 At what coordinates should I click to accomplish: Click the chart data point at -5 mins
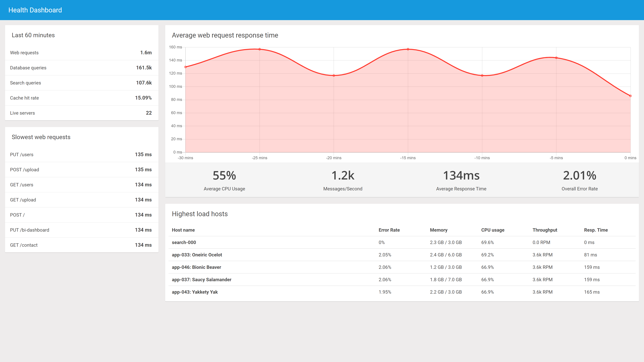[x=556, y=58]
